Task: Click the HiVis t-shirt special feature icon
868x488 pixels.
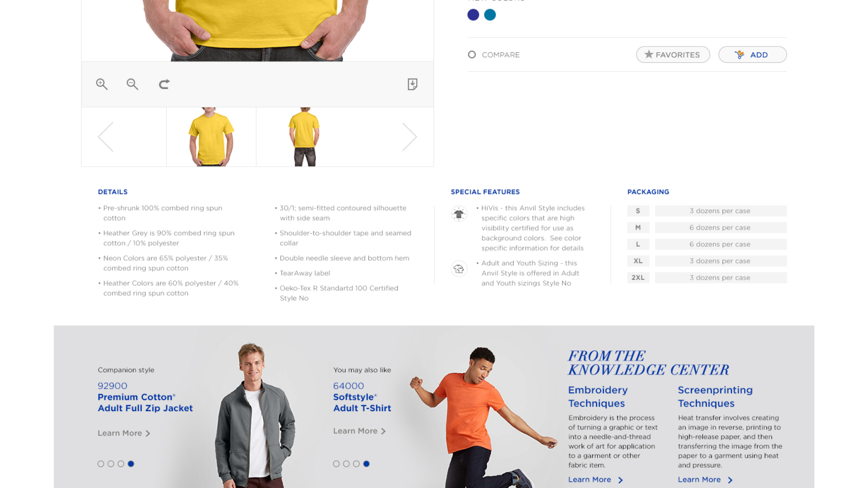Action: (x=459, y=213)
